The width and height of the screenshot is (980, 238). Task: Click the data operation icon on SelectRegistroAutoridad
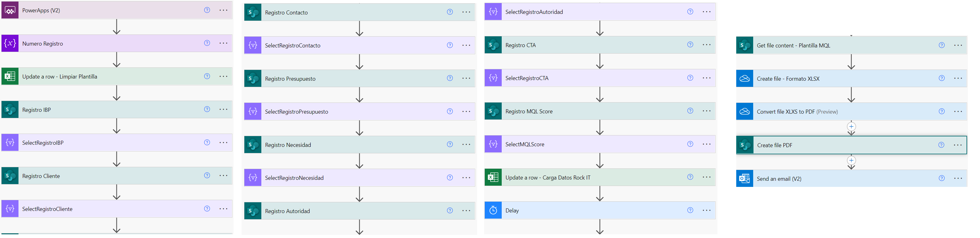[493, 12]
